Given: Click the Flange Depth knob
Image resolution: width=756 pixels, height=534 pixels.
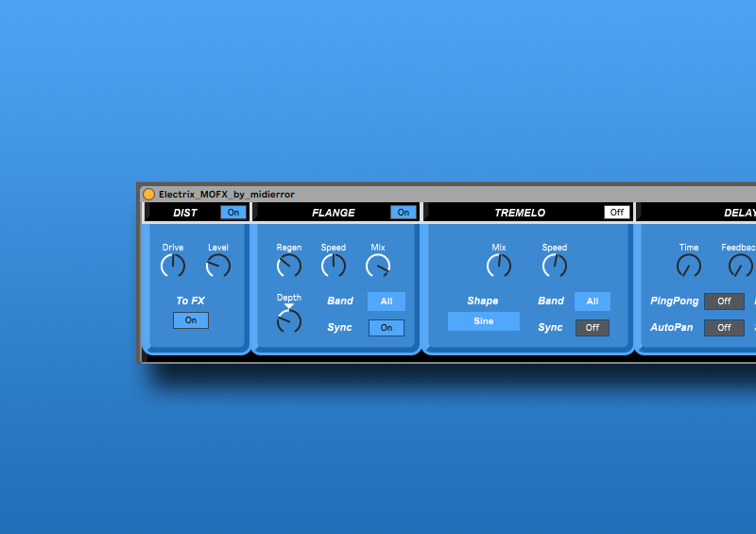Looking at the screenshot, I should [x=289, y=321].
